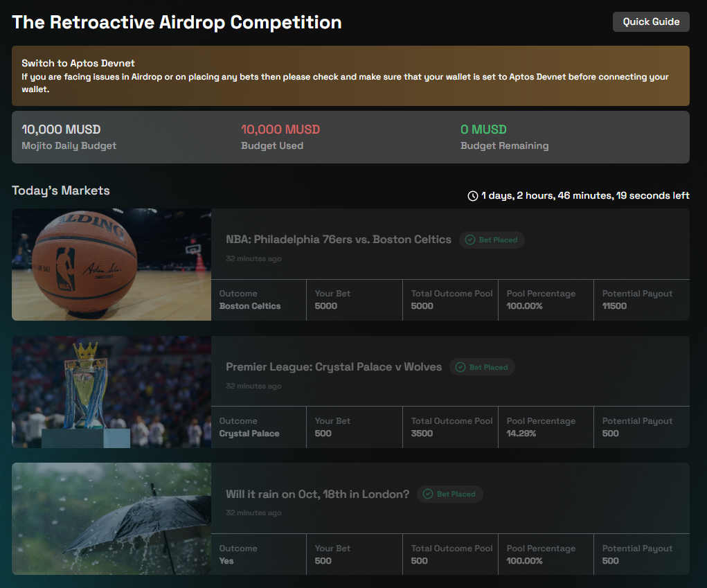Open the Premier League trophy thumbnail
Image resolution: width=707 pixels, height=588 pixels.
pos(111,392)
